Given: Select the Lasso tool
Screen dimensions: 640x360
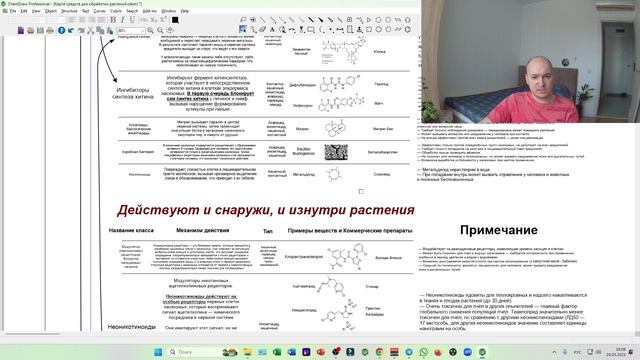Looking at the screenshot, I should click(243, 20).
